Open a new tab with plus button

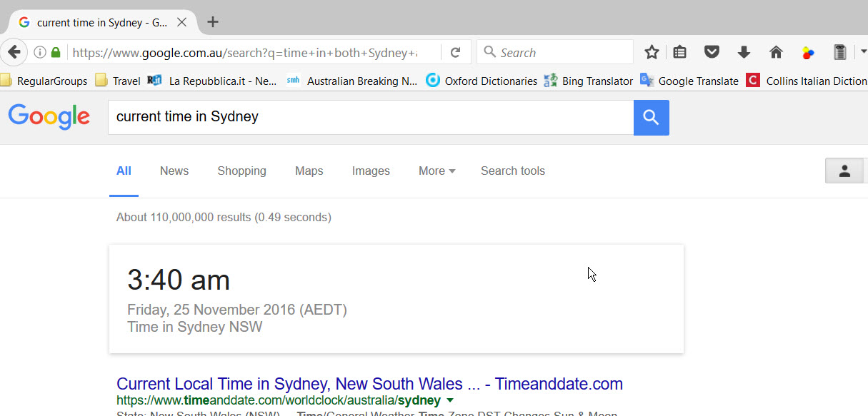point(212,22)
